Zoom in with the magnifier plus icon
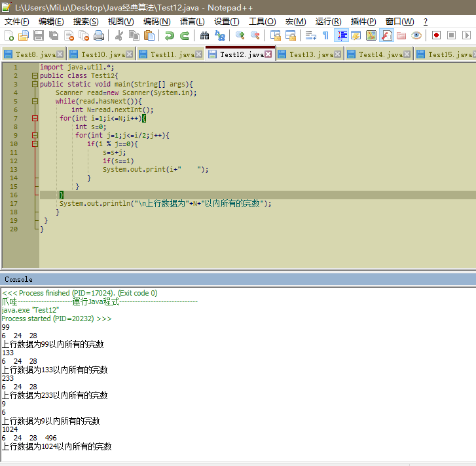 [240, 35]
